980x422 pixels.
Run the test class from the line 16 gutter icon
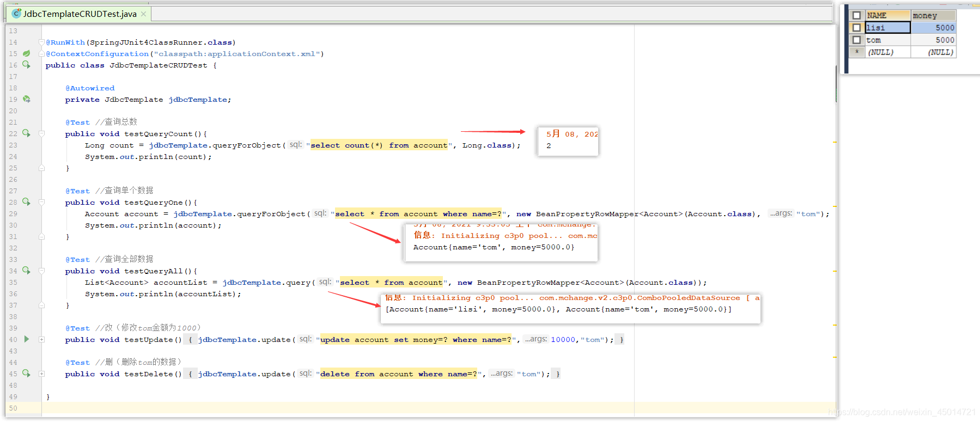point(26,65)
